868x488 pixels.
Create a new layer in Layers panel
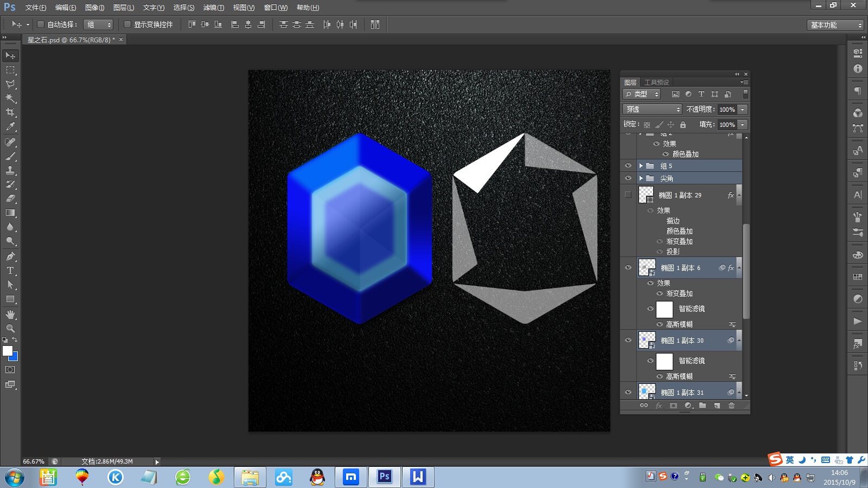717,406
